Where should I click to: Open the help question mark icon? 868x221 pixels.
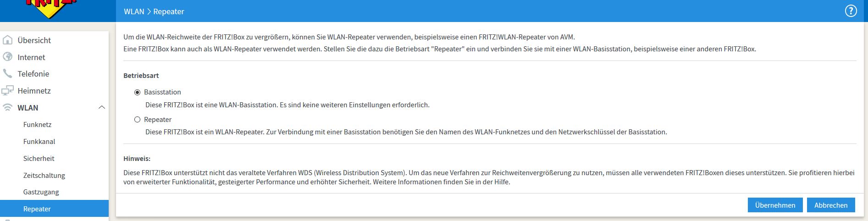click(x=851, y=11)
